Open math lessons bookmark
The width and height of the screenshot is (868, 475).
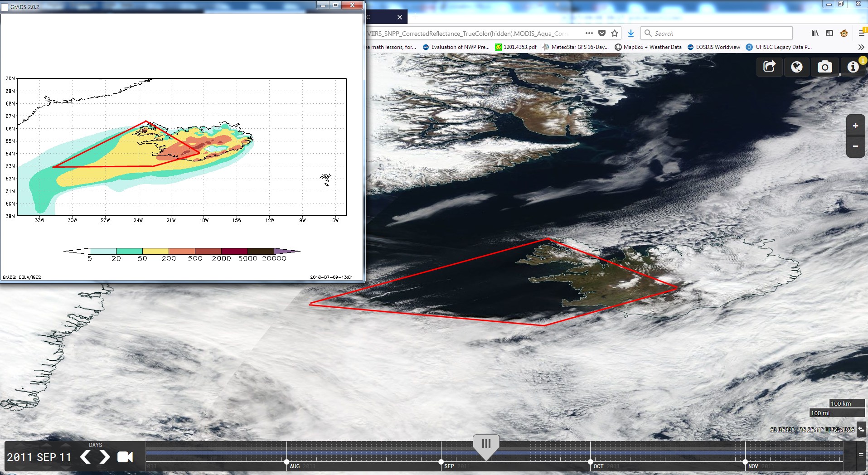[x=392, y=47]
